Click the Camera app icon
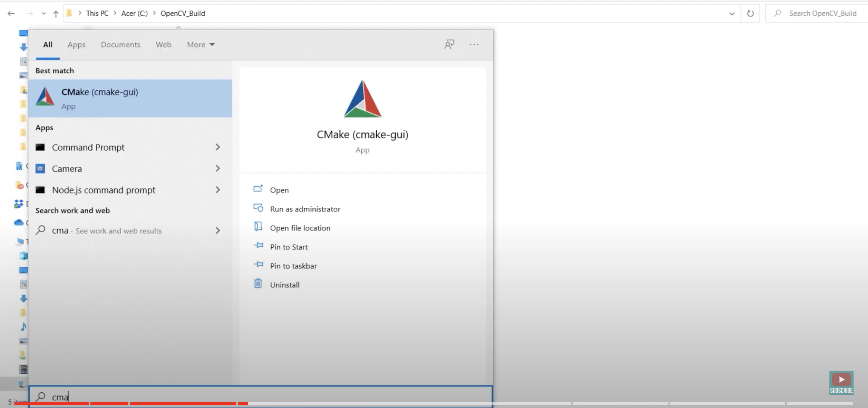This screenshot has width=868, height=408. click(x=40, y=168)
